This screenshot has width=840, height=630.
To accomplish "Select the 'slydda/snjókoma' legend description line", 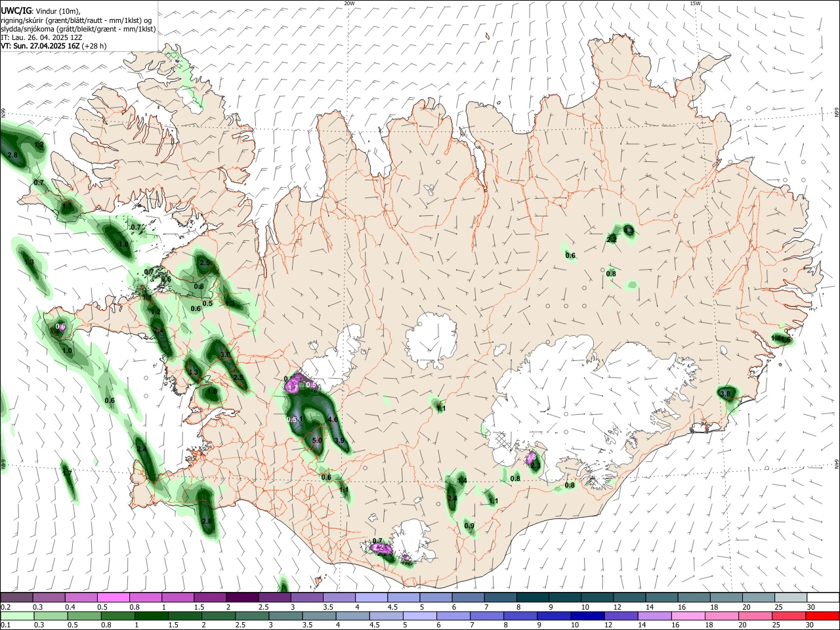I will [78, 29].
